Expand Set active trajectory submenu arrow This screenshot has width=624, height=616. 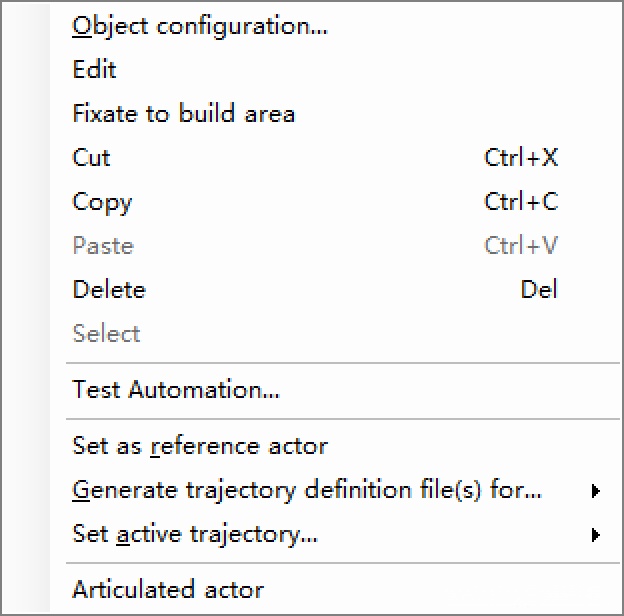596,535
